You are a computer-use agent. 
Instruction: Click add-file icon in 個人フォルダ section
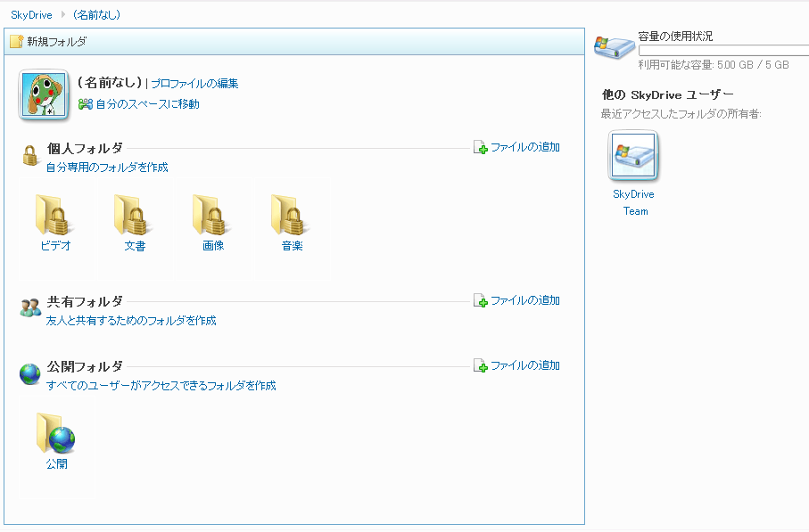[x=481, y=147]
